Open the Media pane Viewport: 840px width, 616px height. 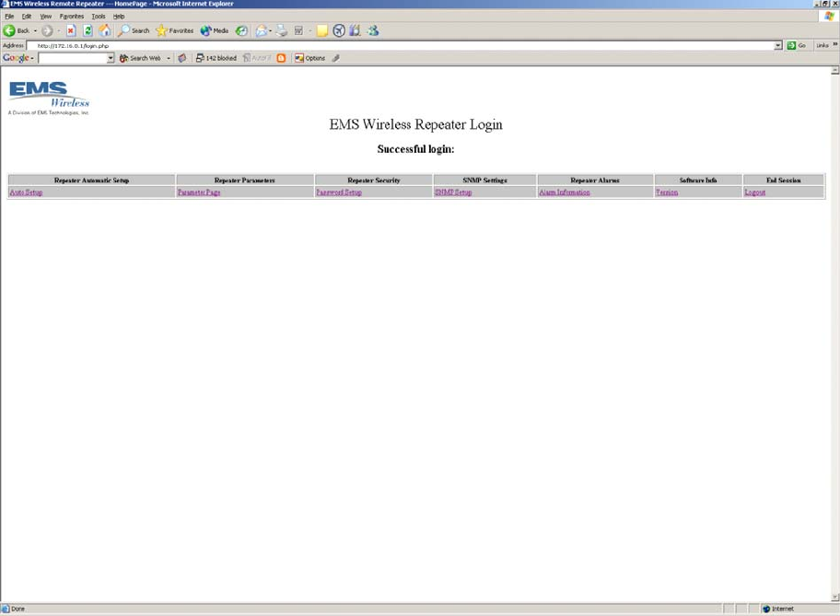pyautogui.click(x=215, y=30)
